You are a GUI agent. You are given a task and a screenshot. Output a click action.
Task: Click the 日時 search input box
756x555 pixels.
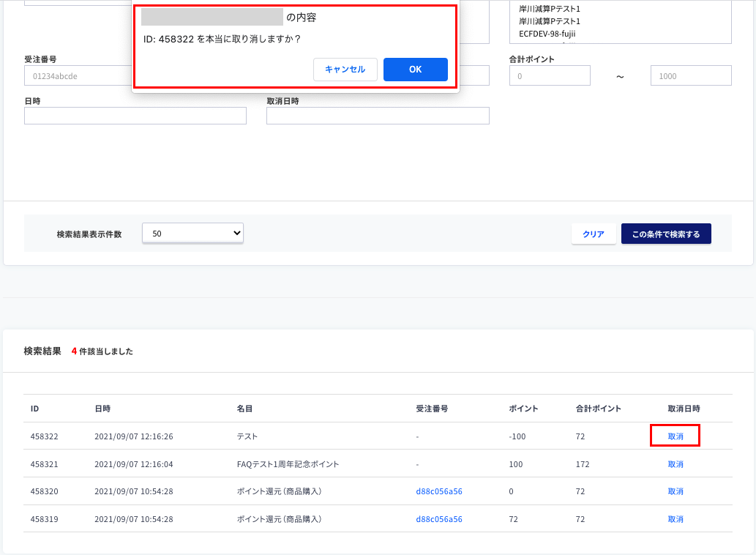(x=135, y=116)
